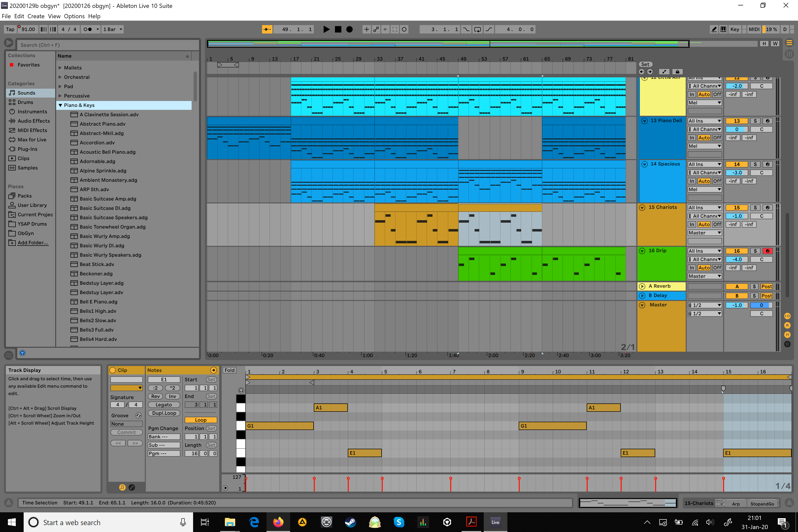This screenshot has width=798, height=532.
Task: Open track 13 All Ins input dropdown
Action: tap(704, 121)
